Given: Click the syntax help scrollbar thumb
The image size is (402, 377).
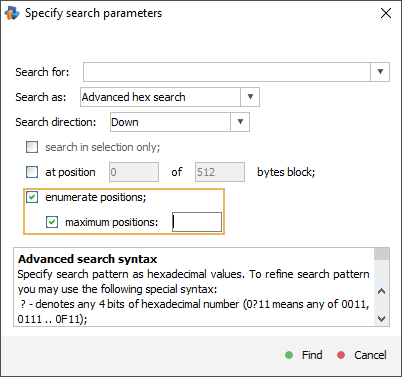Looking at the screenshot, I should (382, 254).
